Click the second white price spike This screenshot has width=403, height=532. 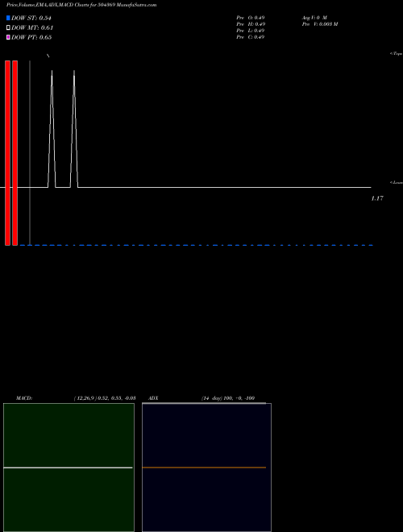click(74, 129)
